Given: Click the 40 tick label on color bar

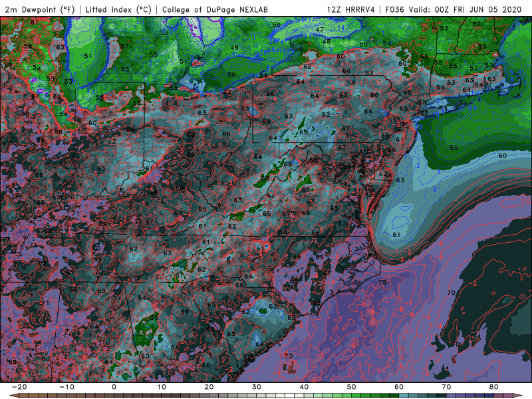Looking at the screenshot, I should click(304, 387).
